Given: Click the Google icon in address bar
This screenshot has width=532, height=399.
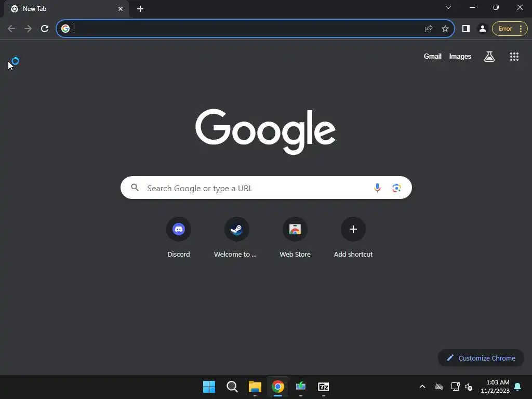Looking at the screenshot, I should coord(65,29).
